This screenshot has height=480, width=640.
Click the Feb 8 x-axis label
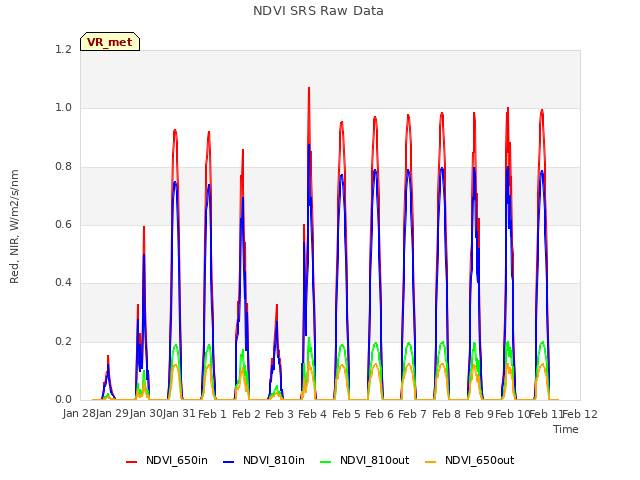pyautogui.click(x=446, y=414)
